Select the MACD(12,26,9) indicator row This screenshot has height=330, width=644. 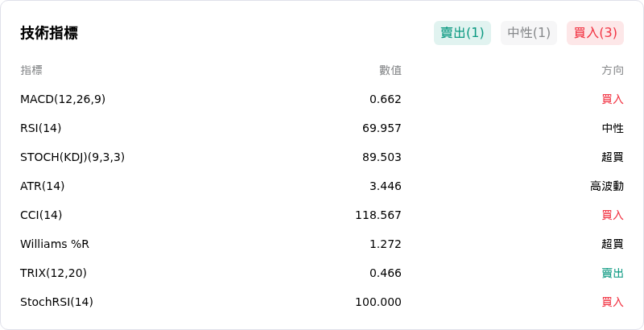322,99
